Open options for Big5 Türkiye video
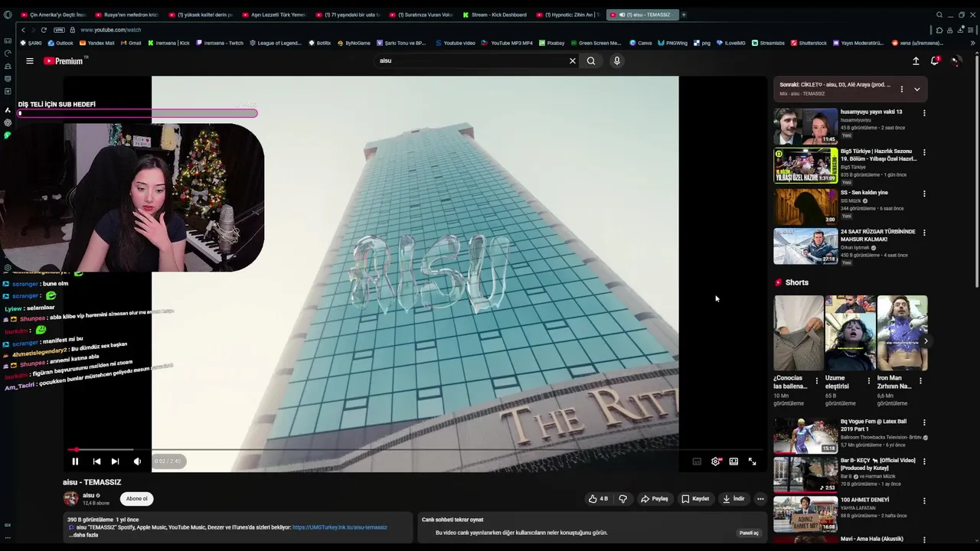 click(x=924, y=152)
